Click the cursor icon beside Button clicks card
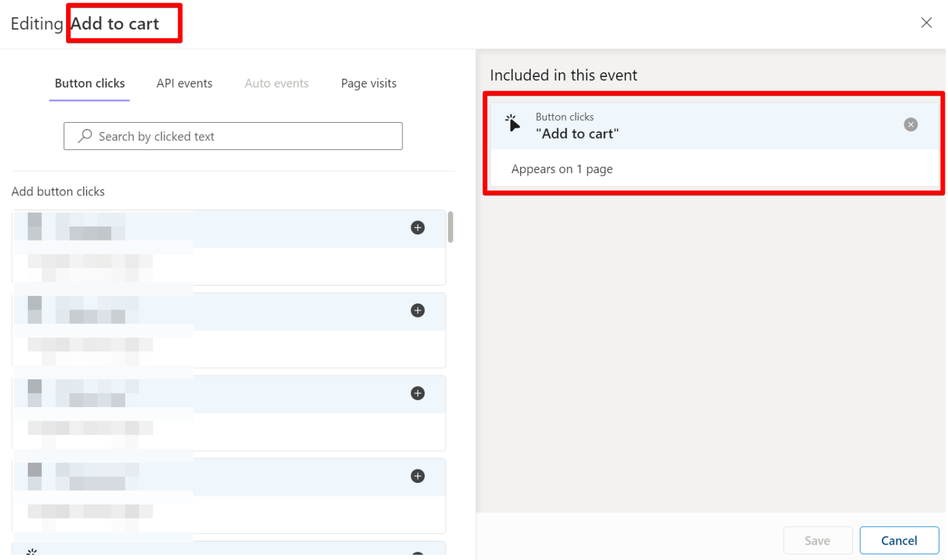The image size is (948, 560). click(x=512, y=123)
